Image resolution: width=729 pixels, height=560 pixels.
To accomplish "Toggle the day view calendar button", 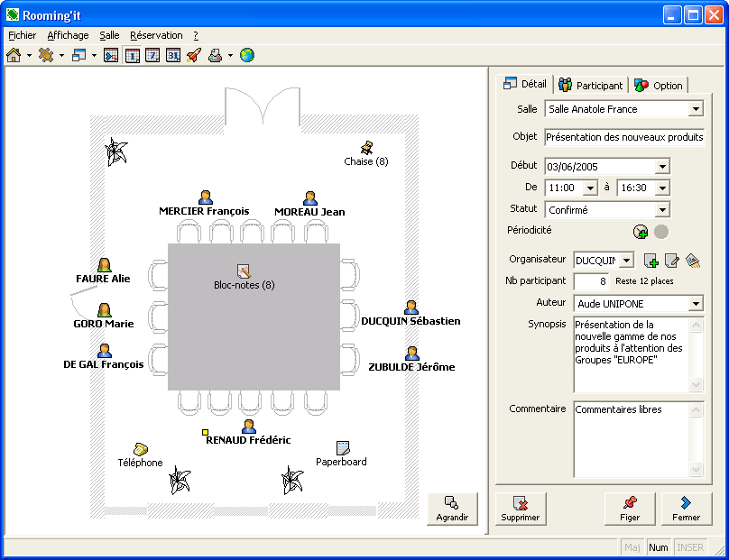I will 132,55.
